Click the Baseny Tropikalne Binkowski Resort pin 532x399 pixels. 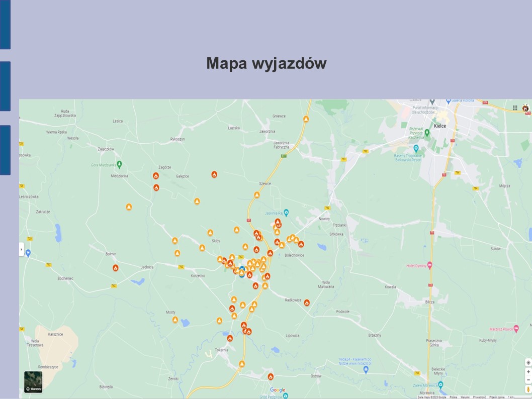pos(416,149)
